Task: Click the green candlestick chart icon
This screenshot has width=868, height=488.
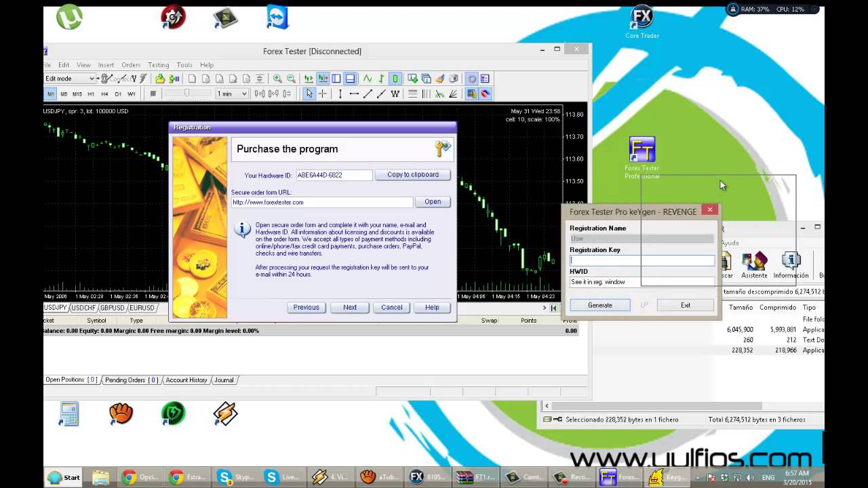Action: click(x=395, y=79)
